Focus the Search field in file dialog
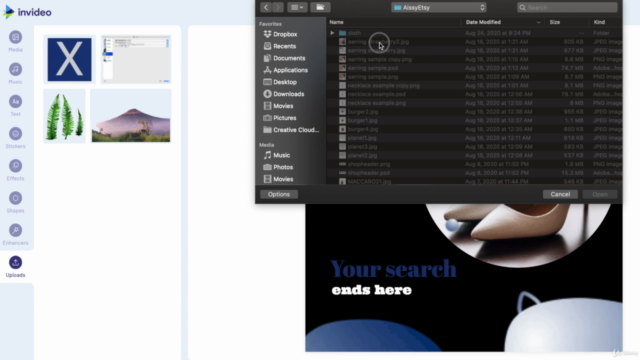The width and height of the screenshot is (640, 360). 567,7
